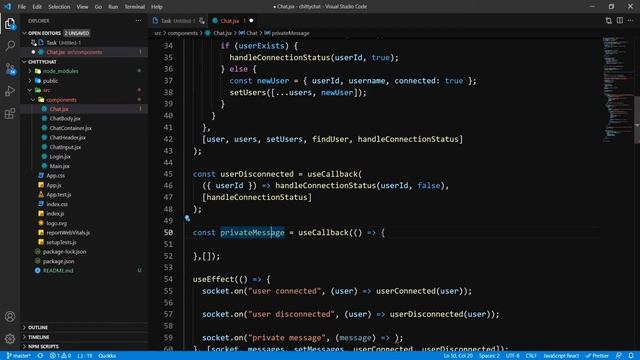Click the master branch indicator
Viewport: 640px width, 360px height.
coord(18,356)
